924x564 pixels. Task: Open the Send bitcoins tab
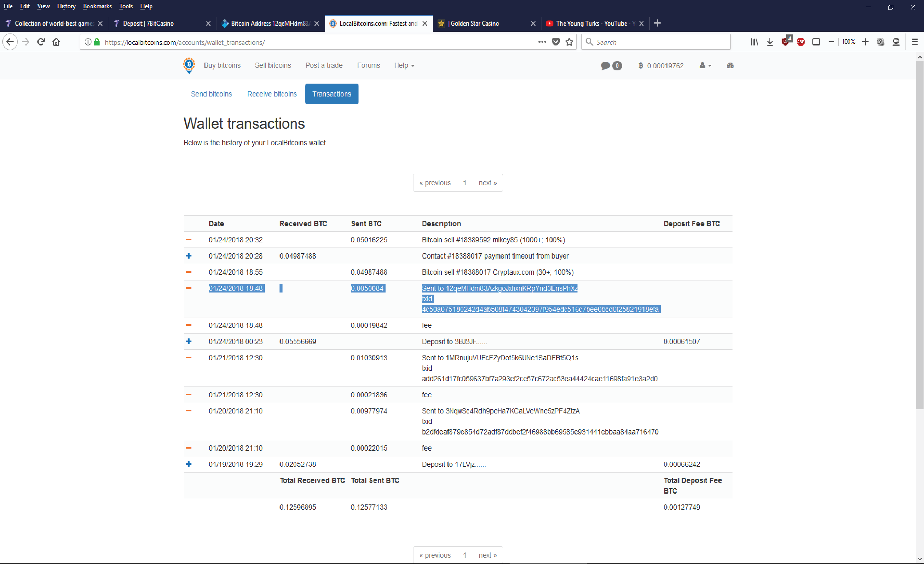coord(211,94)
